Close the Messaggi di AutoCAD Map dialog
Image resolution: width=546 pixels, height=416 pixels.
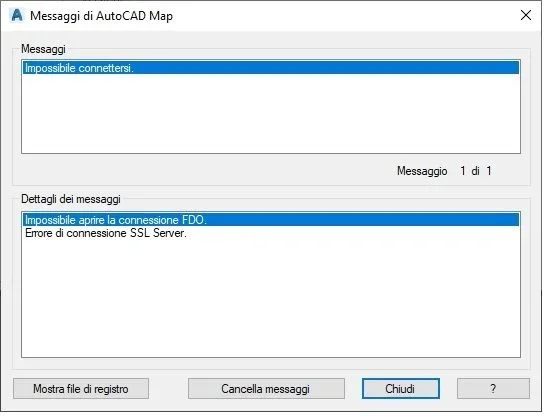(x=525, y=15)
